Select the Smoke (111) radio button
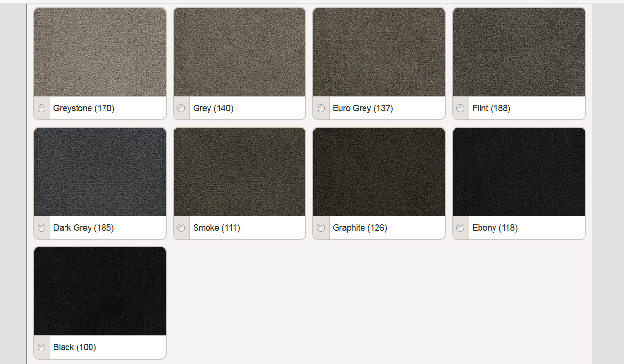 pos(181,228)
